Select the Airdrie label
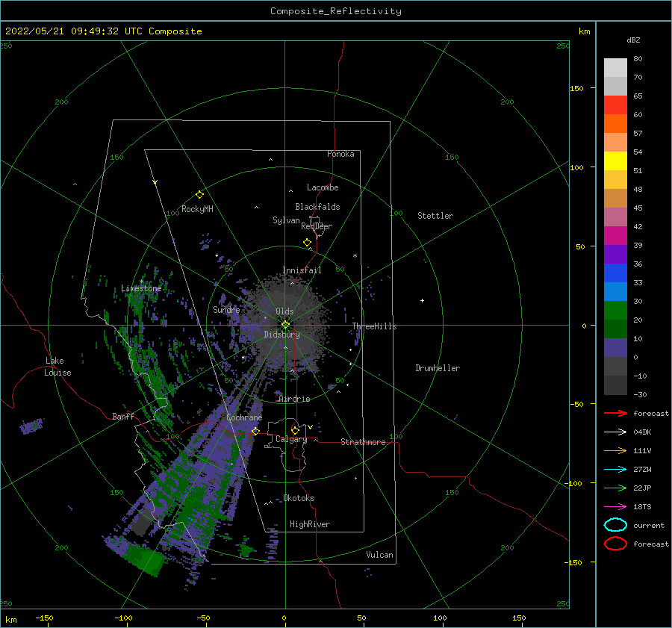 coord(294,399)
